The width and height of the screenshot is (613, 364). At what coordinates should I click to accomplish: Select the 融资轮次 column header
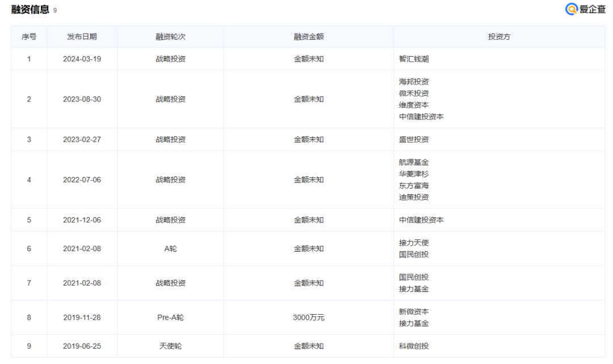click(x=170, y=37)
